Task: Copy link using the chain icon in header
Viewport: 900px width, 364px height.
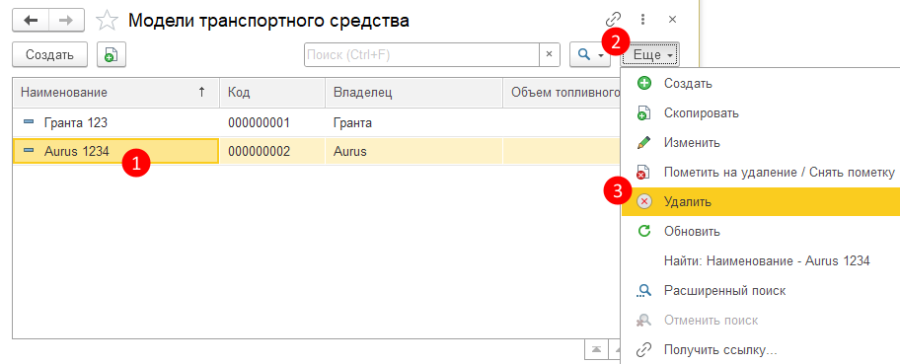Action: click(x=614, y=20)
